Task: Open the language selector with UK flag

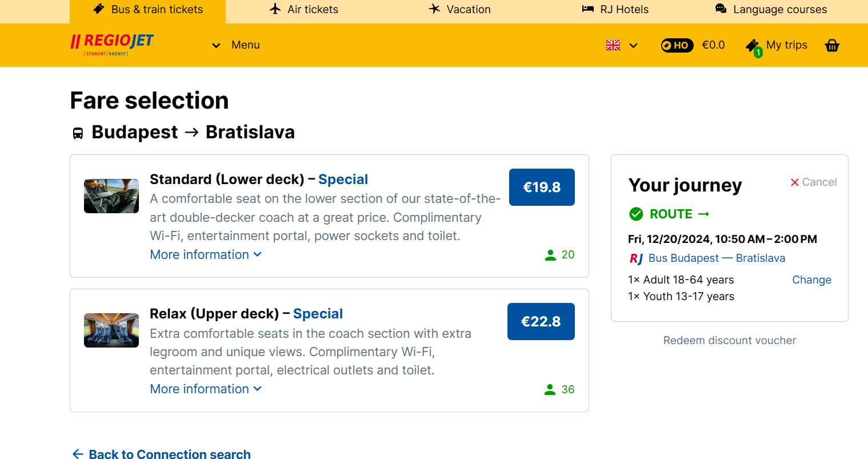Action: tap(622, 45)
